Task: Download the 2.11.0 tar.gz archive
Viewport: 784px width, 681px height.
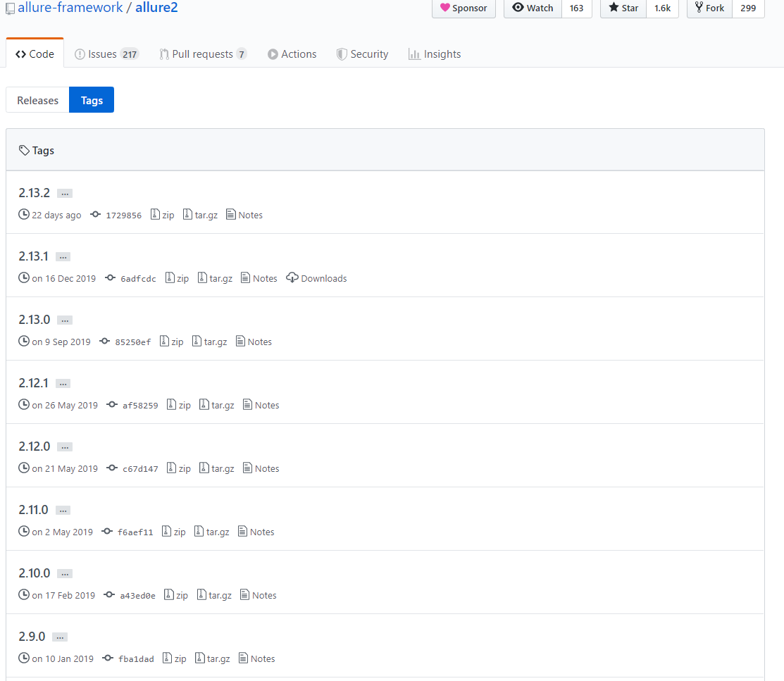Action: [212, 532]
